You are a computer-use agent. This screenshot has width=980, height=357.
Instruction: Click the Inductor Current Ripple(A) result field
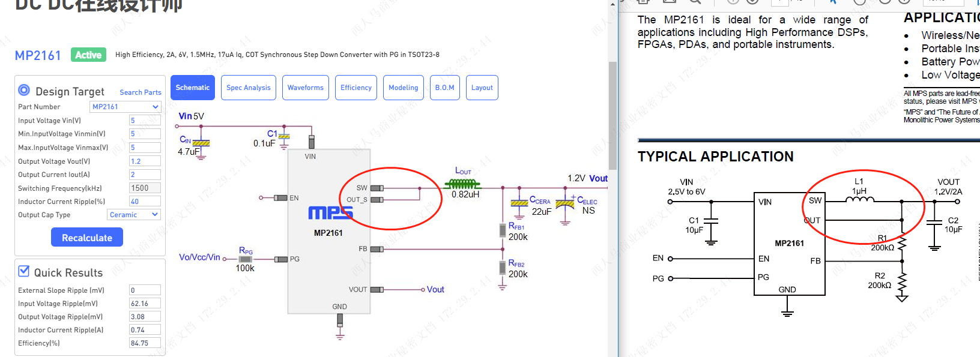tap(145, 330)
